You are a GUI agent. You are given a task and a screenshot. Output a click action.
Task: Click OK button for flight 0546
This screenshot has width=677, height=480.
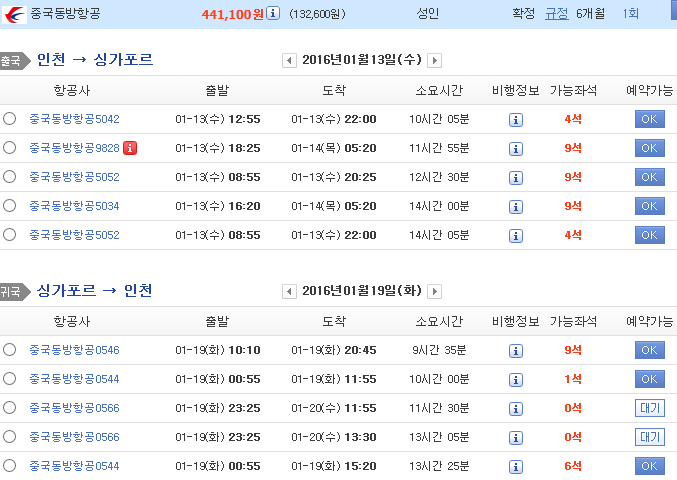click(x=649, y=350)
